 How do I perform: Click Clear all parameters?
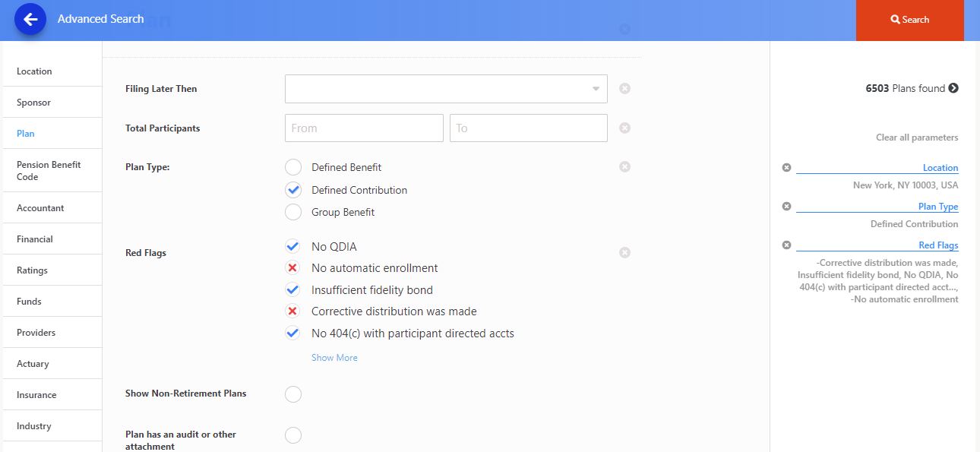[x=917, y=137]
